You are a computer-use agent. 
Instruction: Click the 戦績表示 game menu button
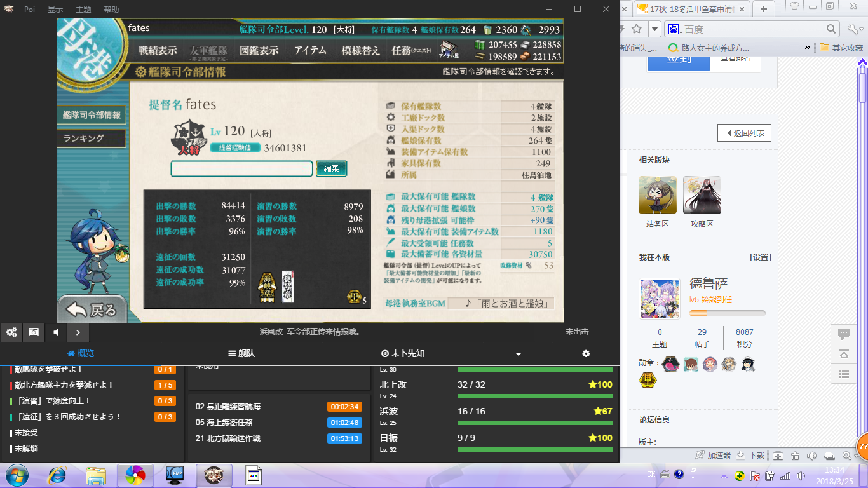(158, 51)
